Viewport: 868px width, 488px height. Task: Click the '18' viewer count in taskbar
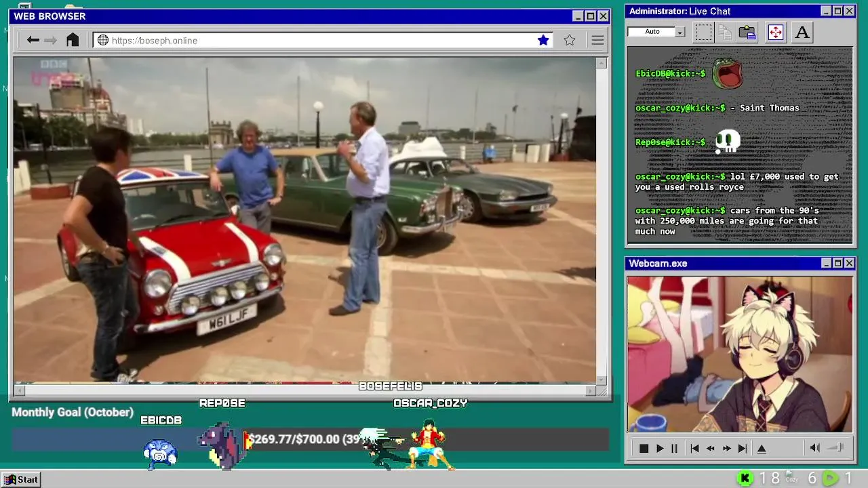[770, 479]
